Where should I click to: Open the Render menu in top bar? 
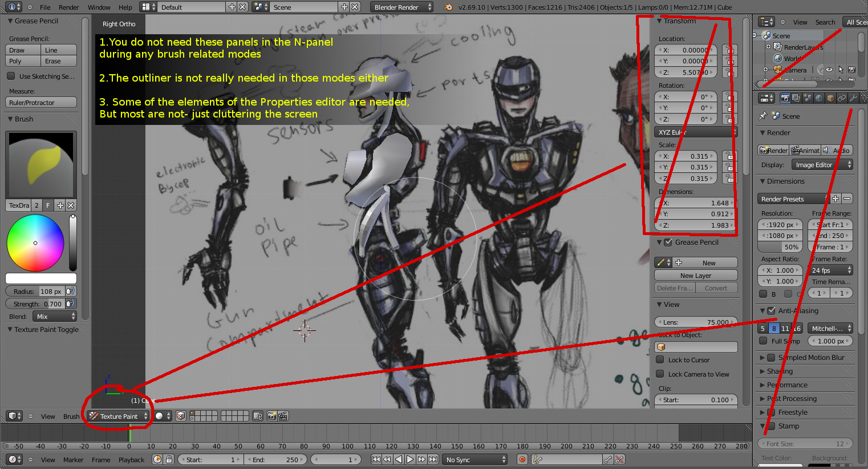[x=69, y=7]
